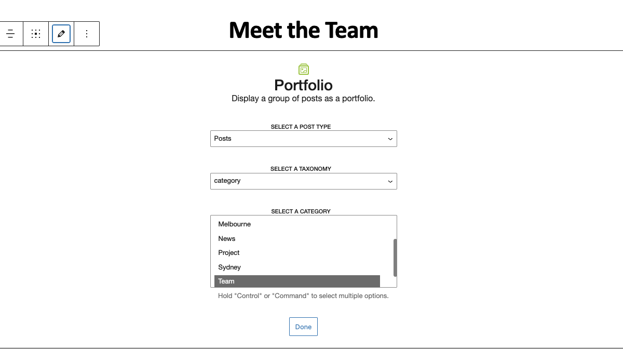Click the green Portfolio block icon
Image resolution: width=623 pixels, height=364 pixels.
tap(304, 69)
